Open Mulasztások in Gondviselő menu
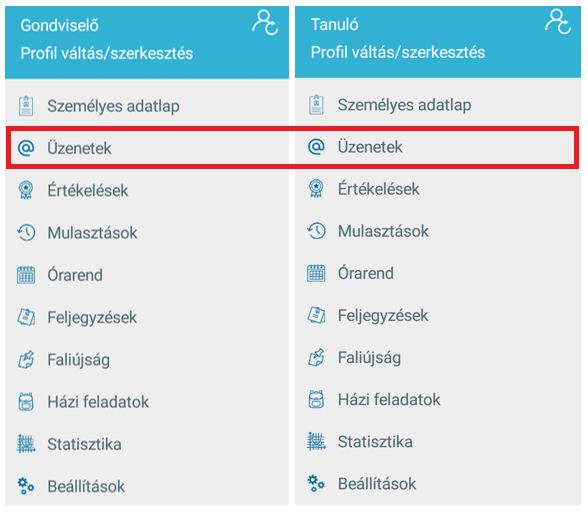 [147, 233]
